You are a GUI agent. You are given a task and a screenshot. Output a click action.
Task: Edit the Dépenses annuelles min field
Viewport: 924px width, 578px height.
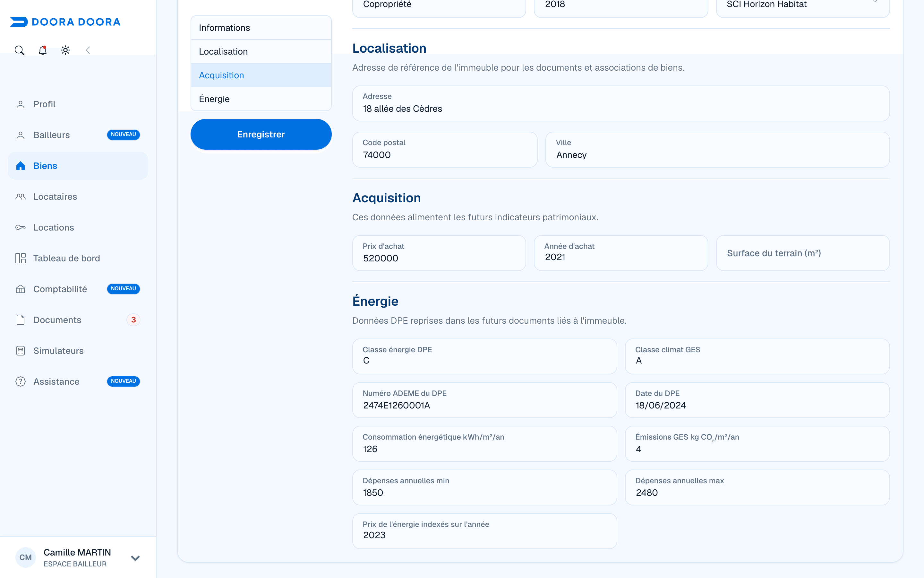pos(484,487)
